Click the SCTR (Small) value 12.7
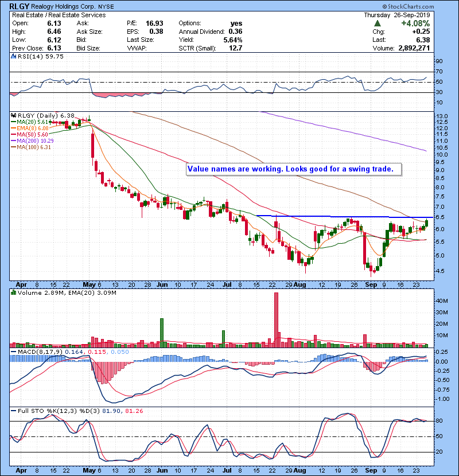The width and height of the screenshot is (459, 476). (x=236, y=48)
